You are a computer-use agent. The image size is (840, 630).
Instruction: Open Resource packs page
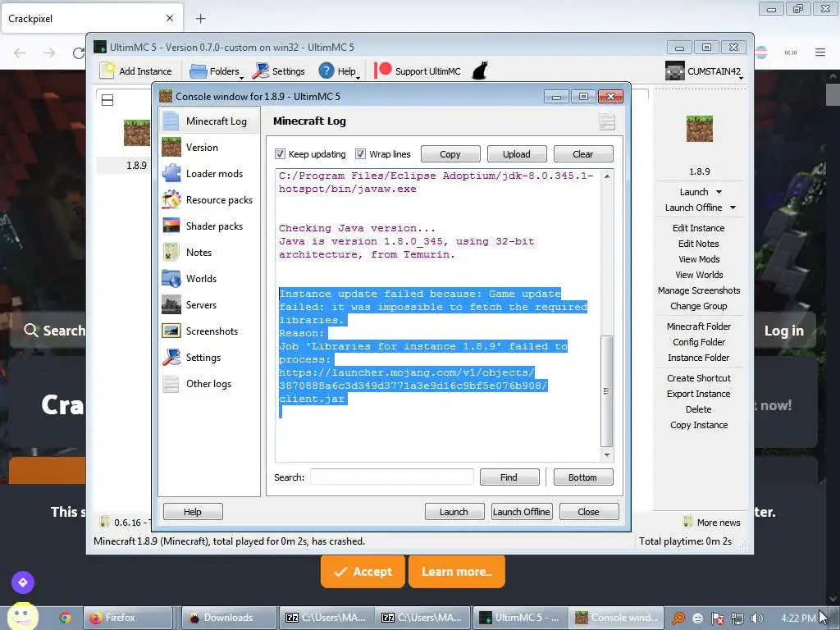coord(209,200)
